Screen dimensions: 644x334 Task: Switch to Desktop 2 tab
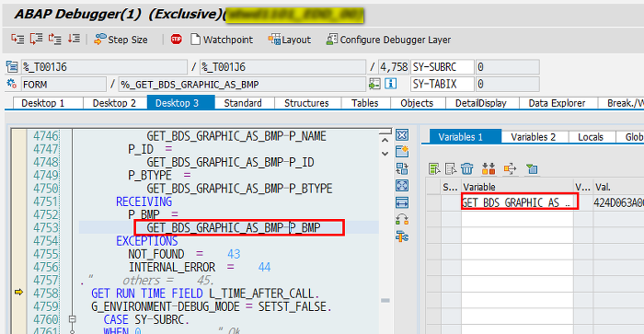coord(115,103)
